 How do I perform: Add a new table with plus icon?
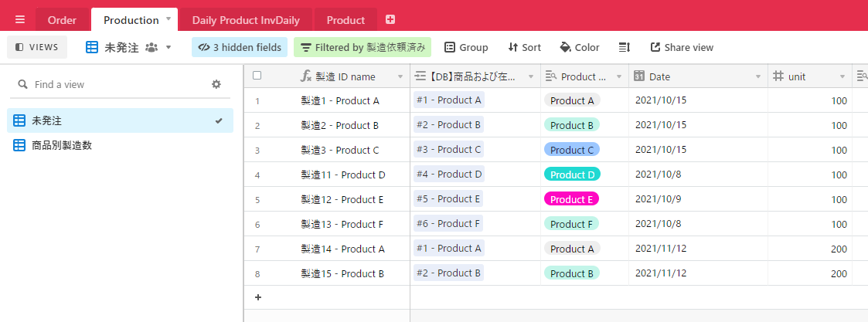[390, 19]
